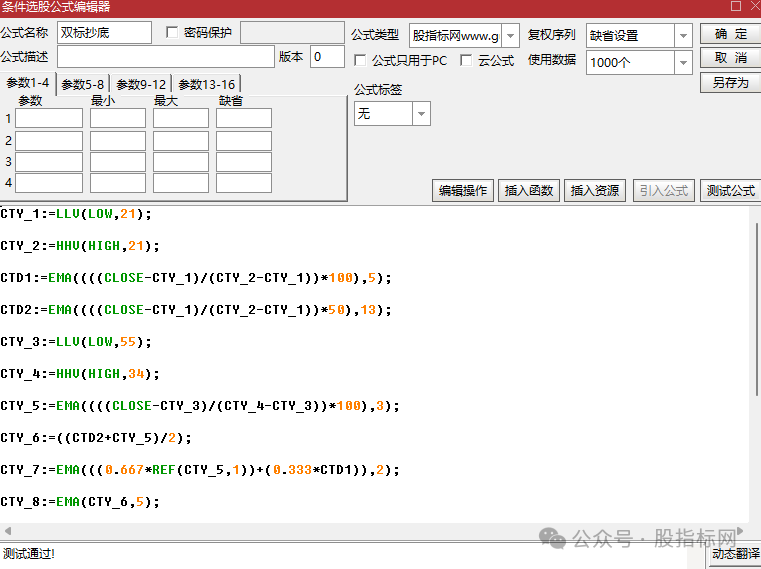Viewport: 761px width, 569px height.
Task: Toggle the 云公式 checkbox
Action: pyautogui.click(x=466, y=60)
